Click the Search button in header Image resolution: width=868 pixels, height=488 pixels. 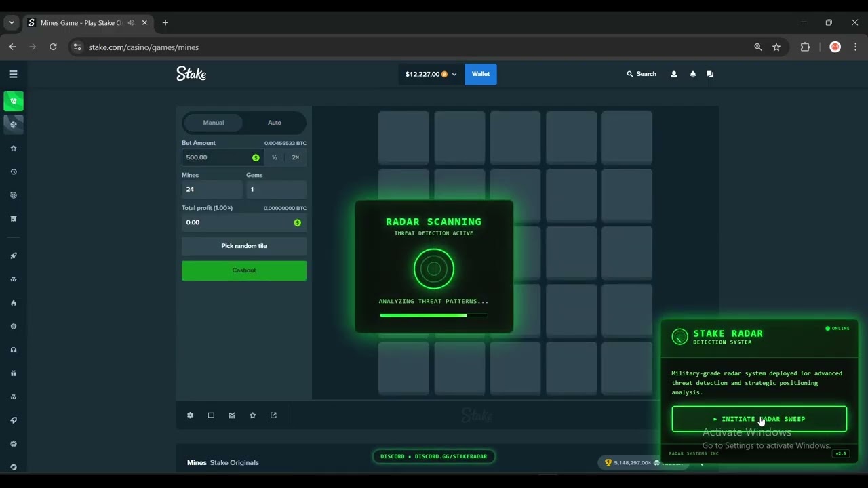point(642,74)
